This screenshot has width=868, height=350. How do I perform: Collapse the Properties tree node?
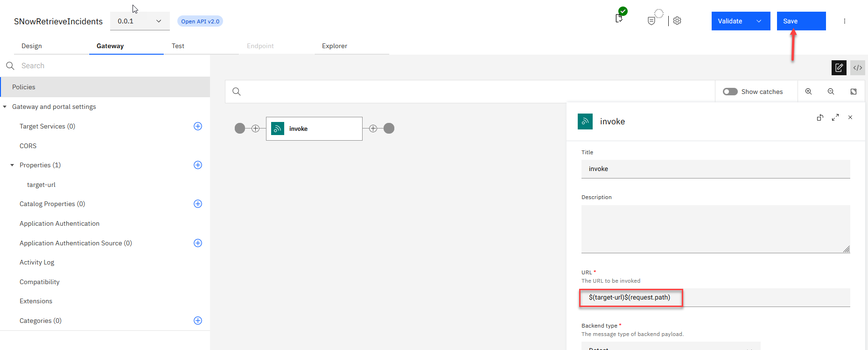tap(13, 165)
